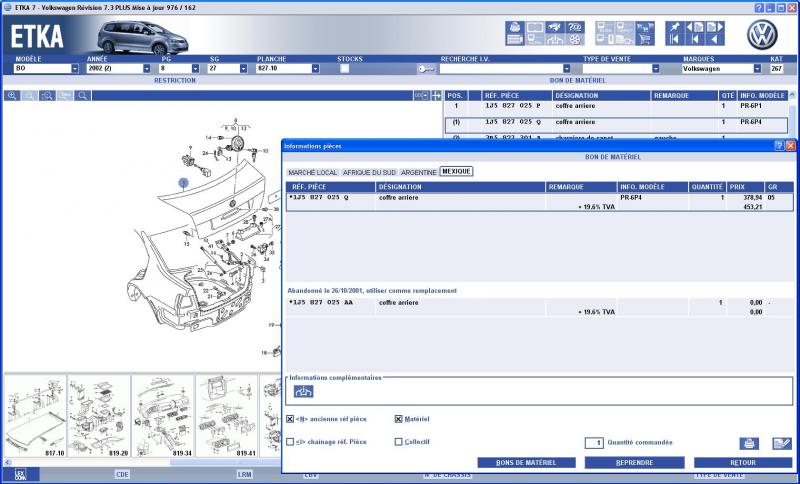Viewport: 800px width, 484px height.
Task: Open the PG dropdown
Action: [195, 68]
